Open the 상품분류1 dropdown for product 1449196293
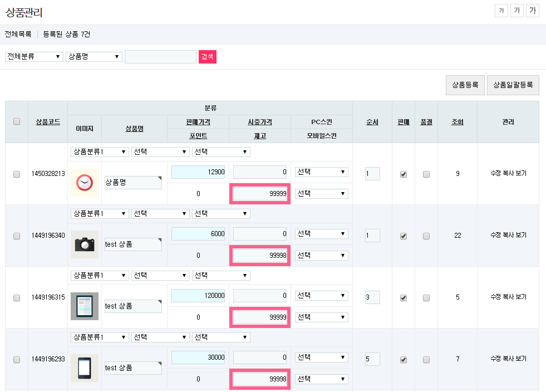The height and width of the screenshot is (392, 546). click(x=100, y=337)
